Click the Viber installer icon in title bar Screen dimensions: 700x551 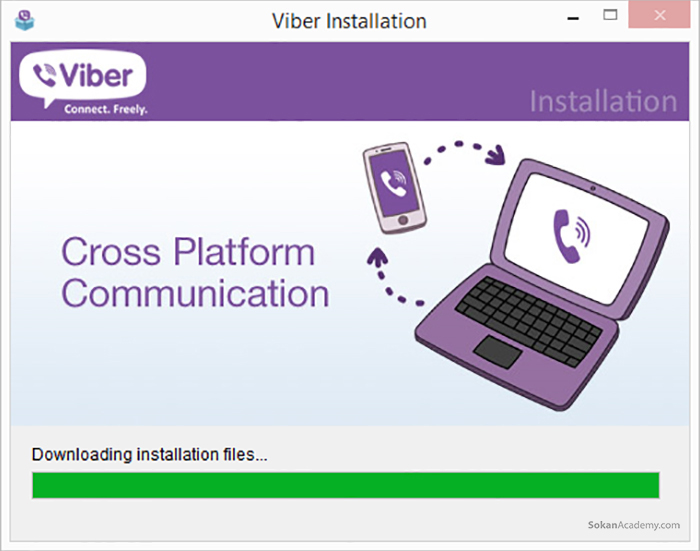coord(25,20)
